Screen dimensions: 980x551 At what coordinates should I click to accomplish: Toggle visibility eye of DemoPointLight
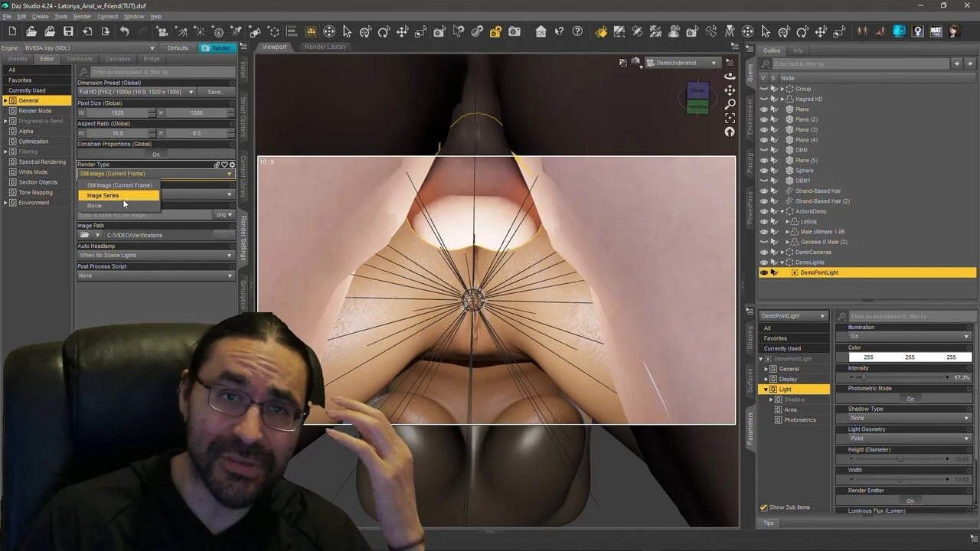pos(764,272)
